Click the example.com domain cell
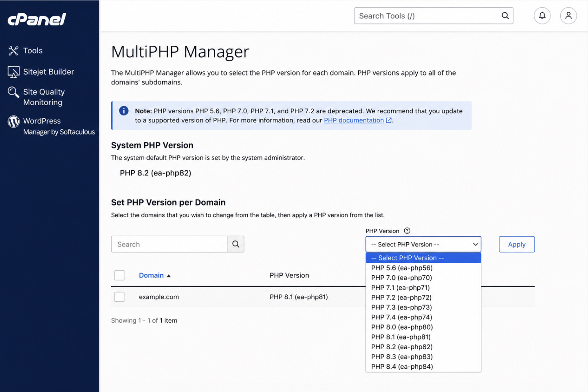This screenshot has height=392, width=588. coord(159,297)
